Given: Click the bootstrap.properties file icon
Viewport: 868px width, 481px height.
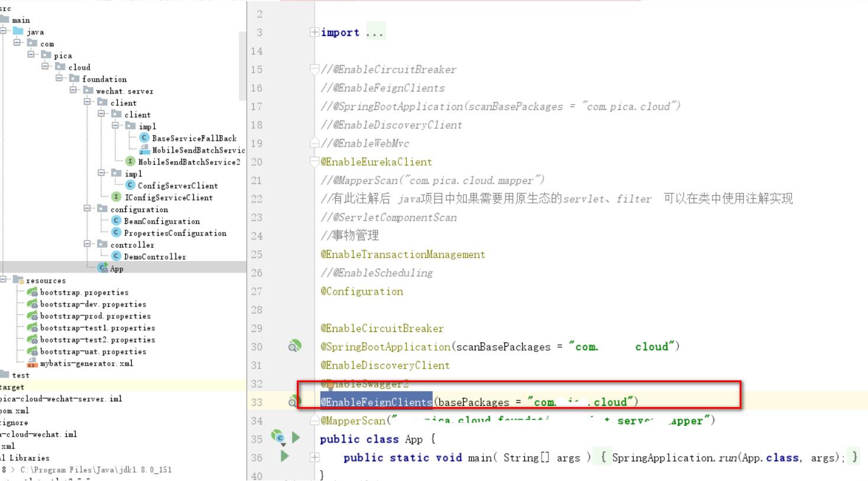Looking at the screenshot, I should coord(32,292).
